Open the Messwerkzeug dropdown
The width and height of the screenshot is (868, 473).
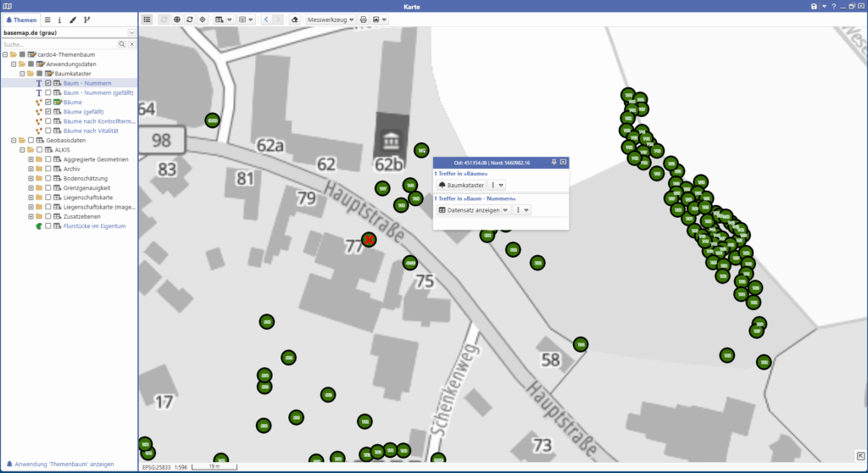[x=329, y=19]
